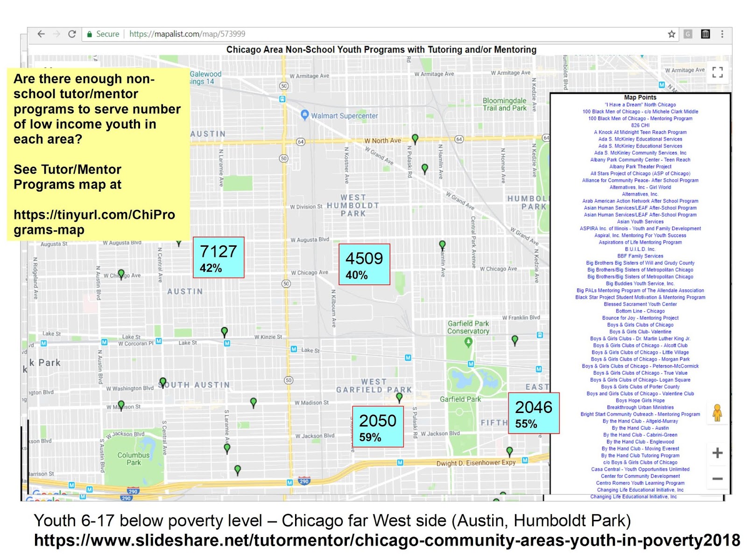Click the 2050 59% poverty box
Viewport: 747px width, 560px height.
coord(378,427)
